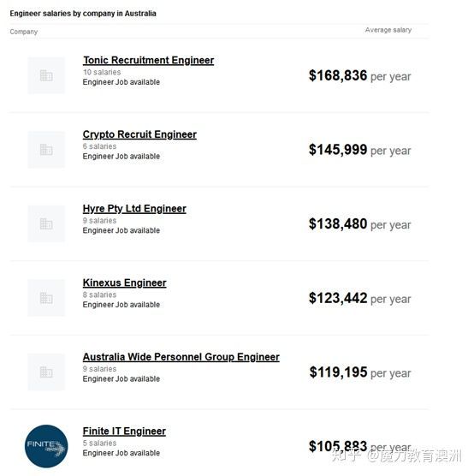Open Finite IT Engineer link
The width and height of the screenshot is (474, 476).
124,431
